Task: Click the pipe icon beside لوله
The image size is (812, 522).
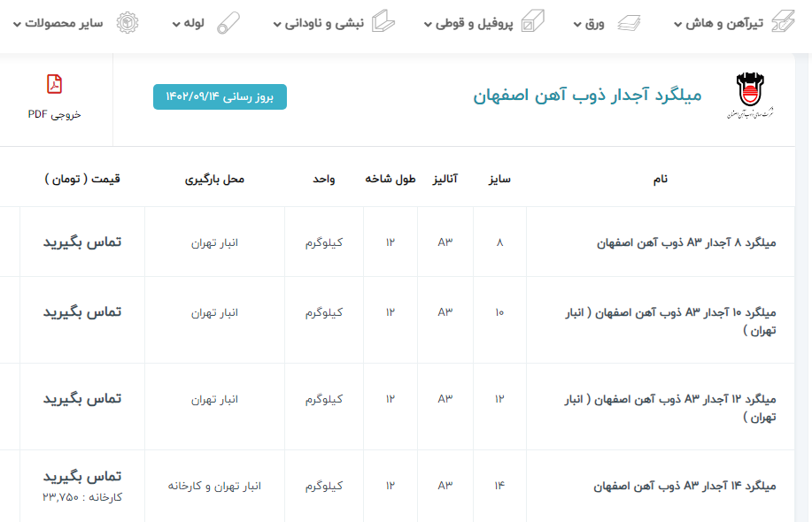Action: point(228,22)
